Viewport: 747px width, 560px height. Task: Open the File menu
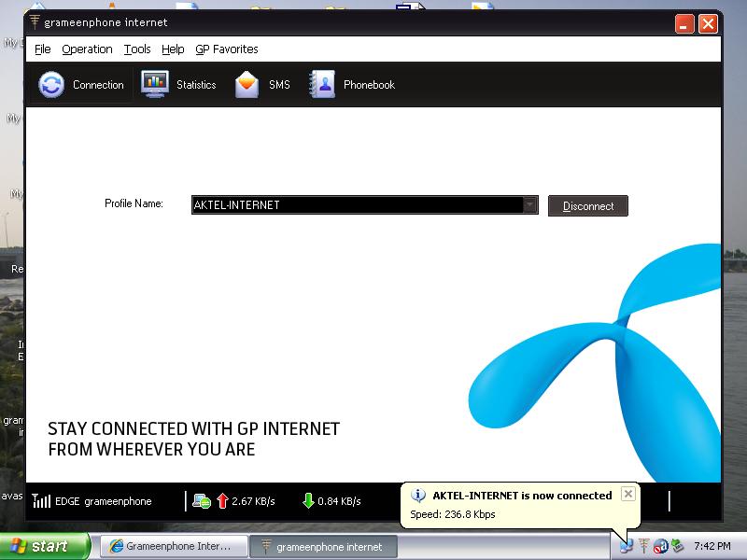[x=42, y=49]
